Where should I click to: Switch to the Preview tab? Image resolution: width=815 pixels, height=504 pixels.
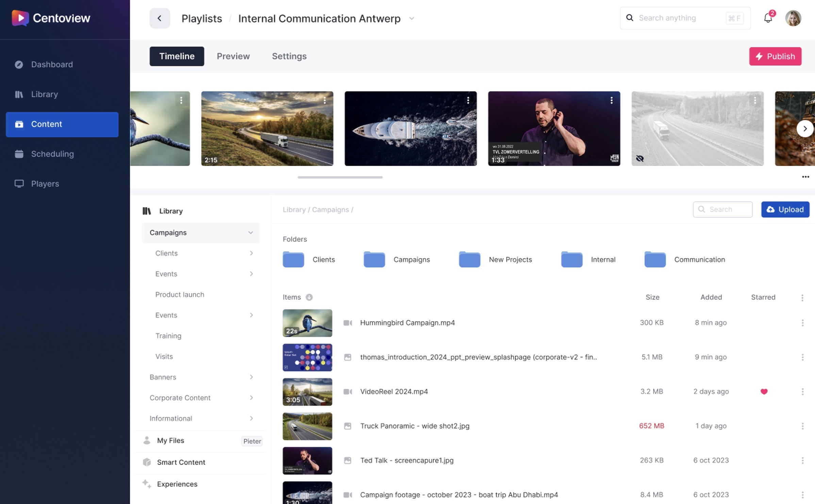(233, 56)
